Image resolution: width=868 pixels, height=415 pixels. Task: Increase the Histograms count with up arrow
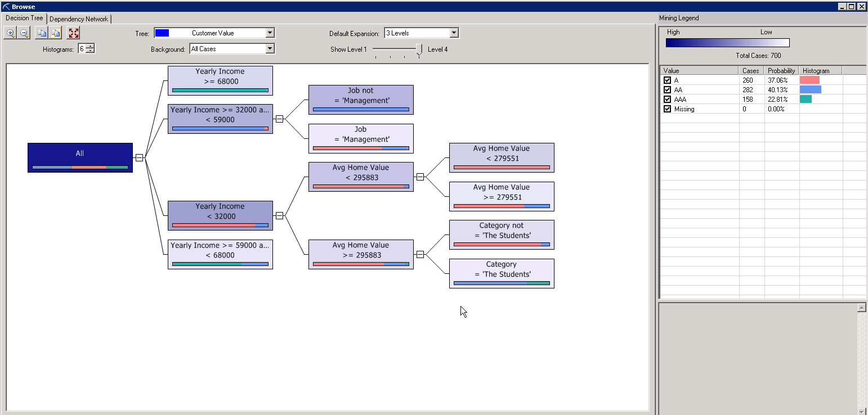90,47
